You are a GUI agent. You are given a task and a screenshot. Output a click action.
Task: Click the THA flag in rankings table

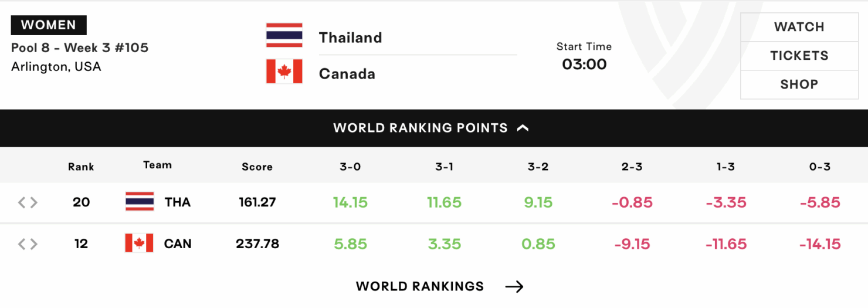pos(140,202)
